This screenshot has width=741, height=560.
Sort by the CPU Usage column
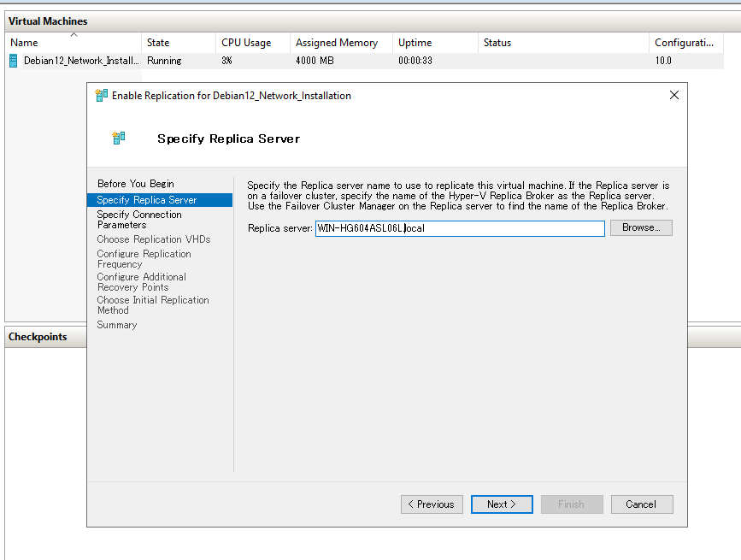pyautogui.click(x=252, y=43)
